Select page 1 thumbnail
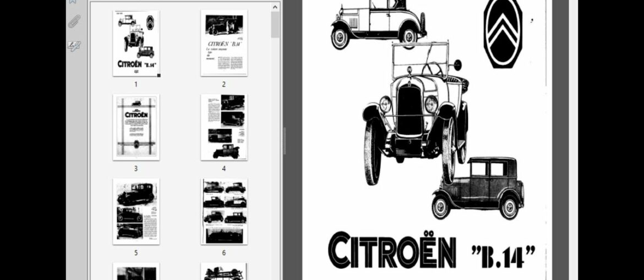Viewport: 644px width, 280px height. click(x=136, y=43)
